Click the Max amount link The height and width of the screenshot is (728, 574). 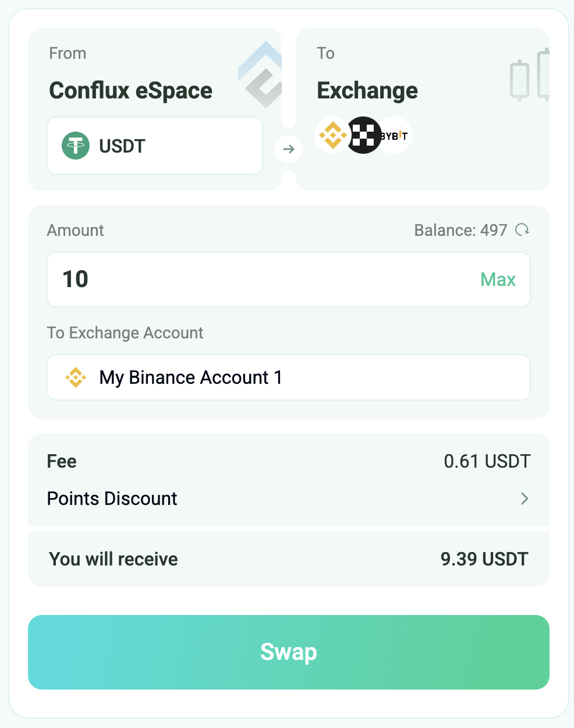498,280
